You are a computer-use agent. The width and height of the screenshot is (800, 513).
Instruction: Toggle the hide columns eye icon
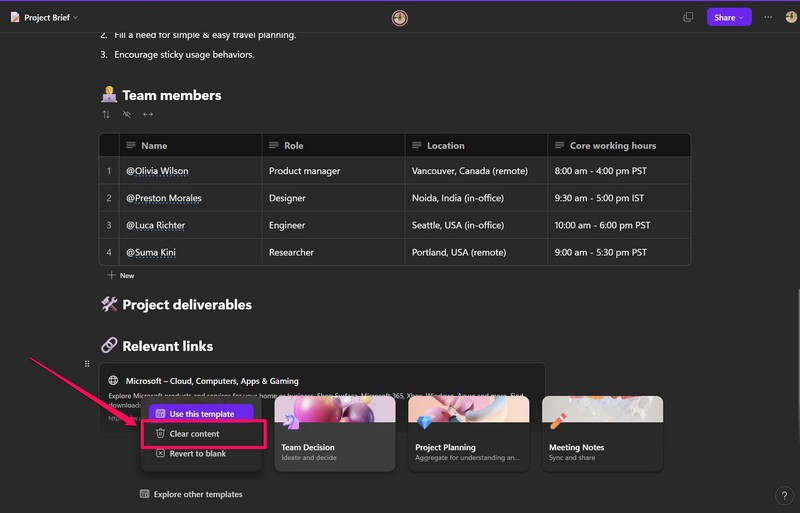click(x=127, y=115)
